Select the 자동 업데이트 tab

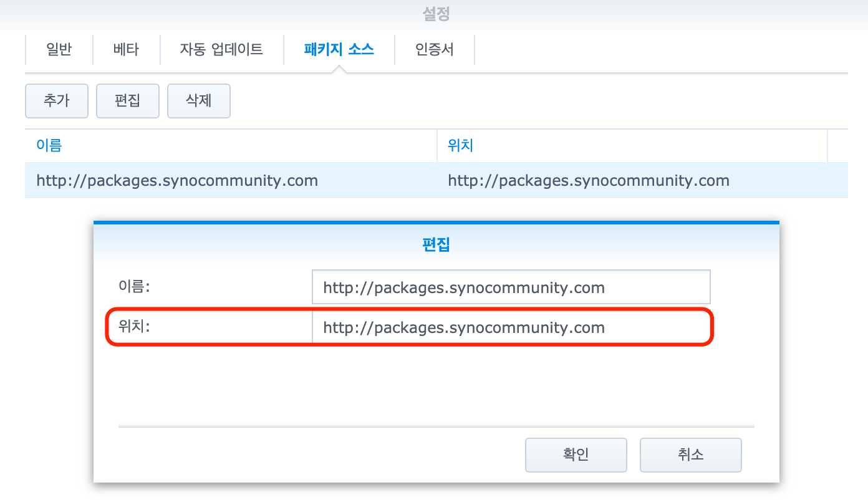coord(221,50)
